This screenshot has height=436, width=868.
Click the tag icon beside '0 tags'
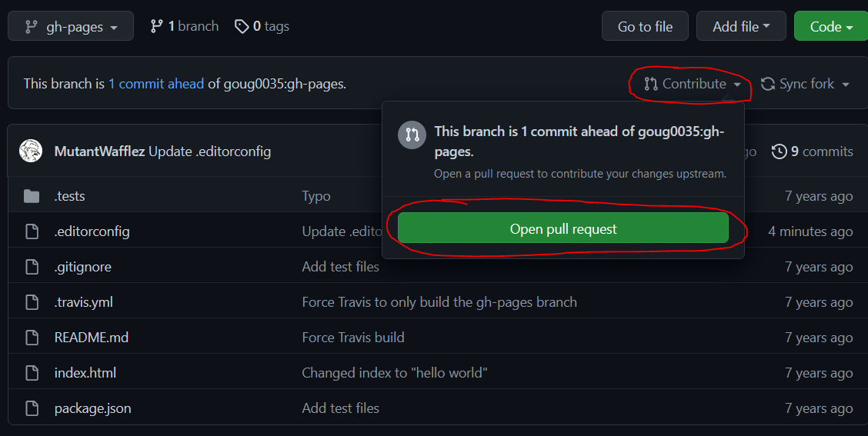click(242, 26)
